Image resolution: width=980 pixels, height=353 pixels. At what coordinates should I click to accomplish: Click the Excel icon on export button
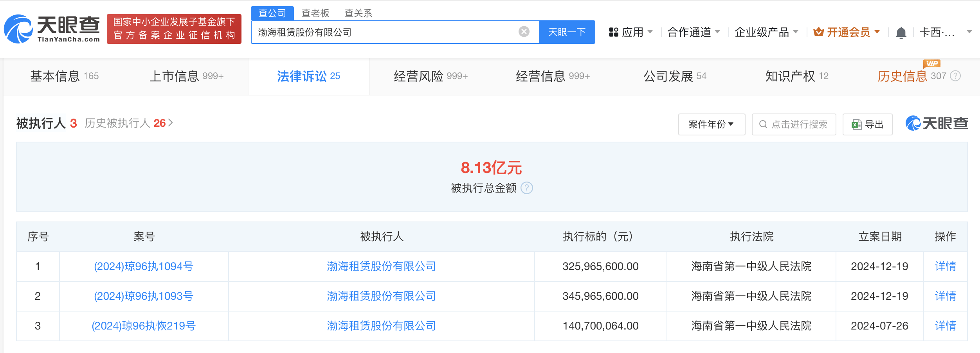point(856,125)
